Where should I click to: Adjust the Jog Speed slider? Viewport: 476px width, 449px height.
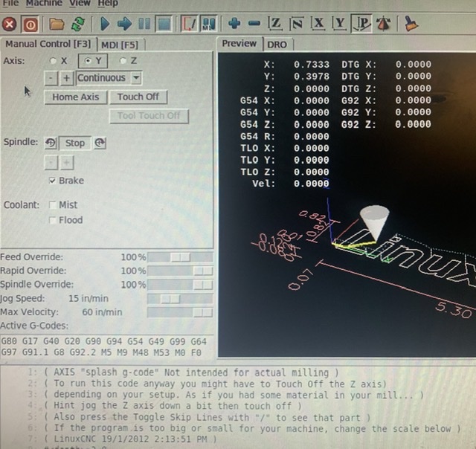[180, 299]
